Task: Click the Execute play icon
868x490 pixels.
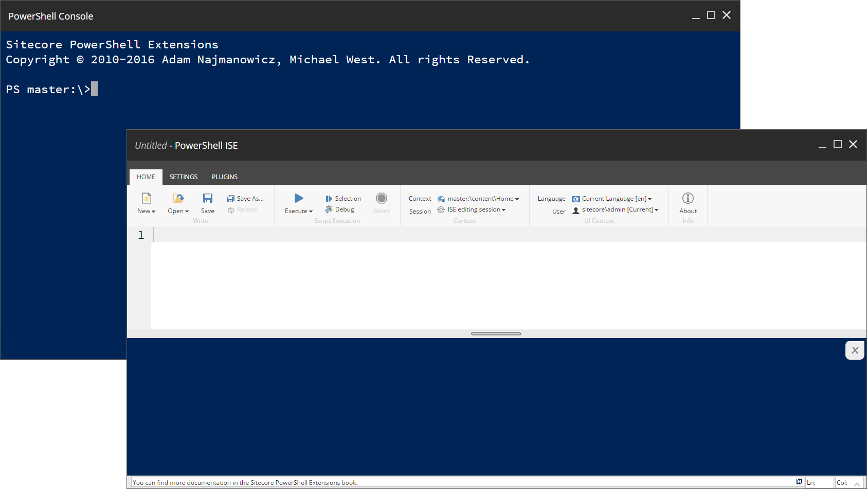Action: tap(299, 198)
